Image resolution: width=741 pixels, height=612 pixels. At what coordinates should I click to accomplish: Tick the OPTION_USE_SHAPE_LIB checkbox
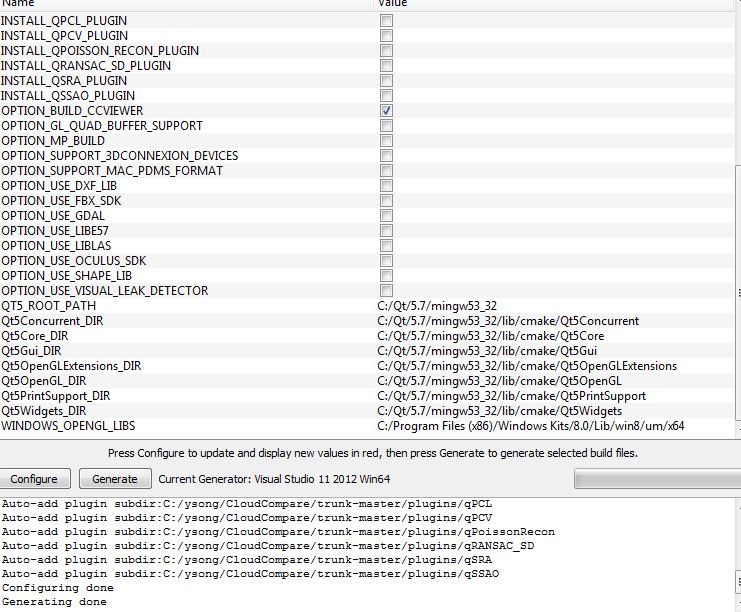(x=386, y=276)
